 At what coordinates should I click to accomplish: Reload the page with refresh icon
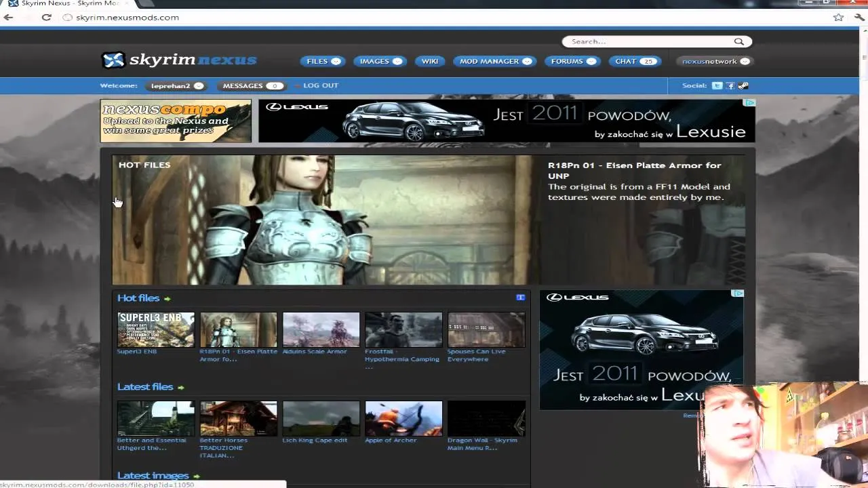46,17
